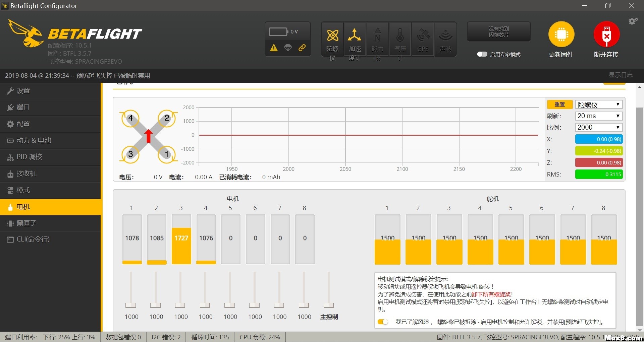Click the link status icon
This screenshot has width=644, height=342.
click(302, 48)
